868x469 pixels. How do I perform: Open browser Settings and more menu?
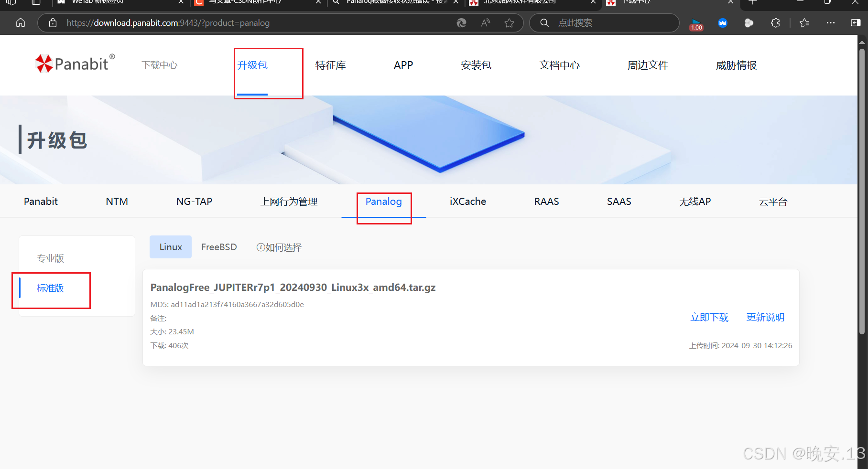click(831, 22)
